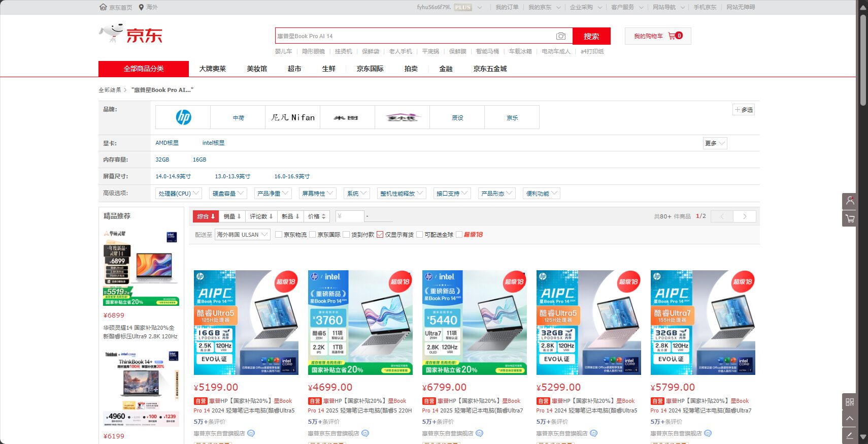This screenshot has width=868, height=444.
Task: Select the 尼凡 Nifan brand logo
Action: (x=293, y=117)
